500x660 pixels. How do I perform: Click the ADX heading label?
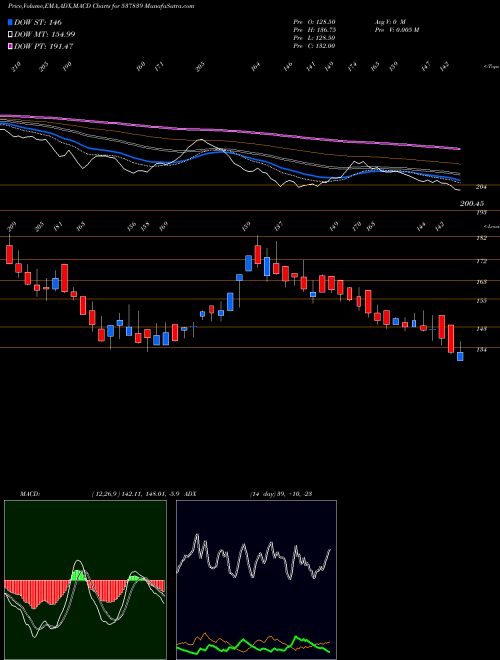(190, 493)
